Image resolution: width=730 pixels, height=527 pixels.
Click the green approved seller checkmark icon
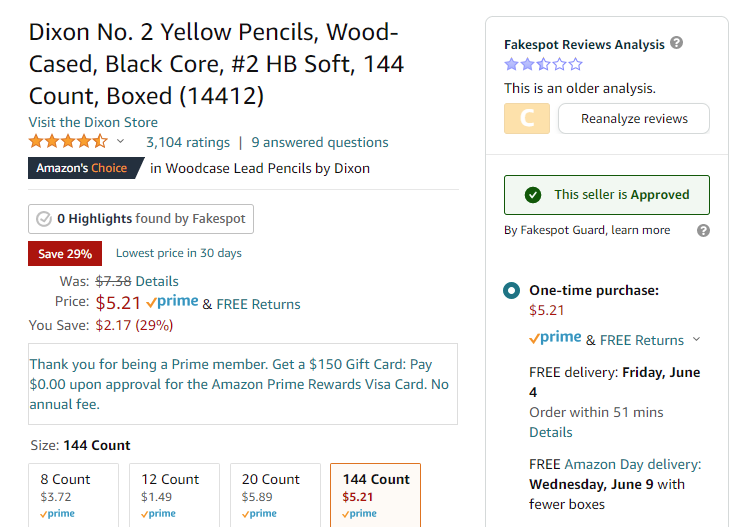(533, 195)
